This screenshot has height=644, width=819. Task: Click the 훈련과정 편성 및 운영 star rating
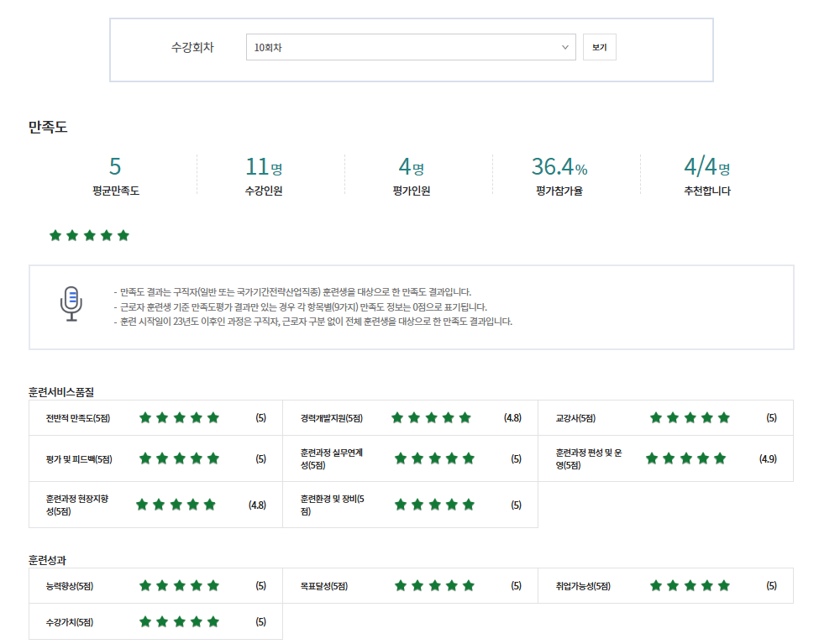point(685,458)
